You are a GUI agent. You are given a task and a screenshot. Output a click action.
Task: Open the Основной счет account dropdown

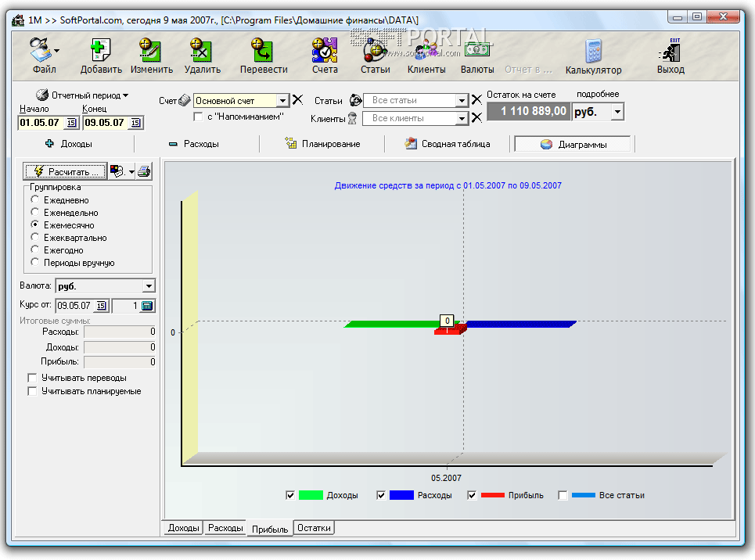282,101
